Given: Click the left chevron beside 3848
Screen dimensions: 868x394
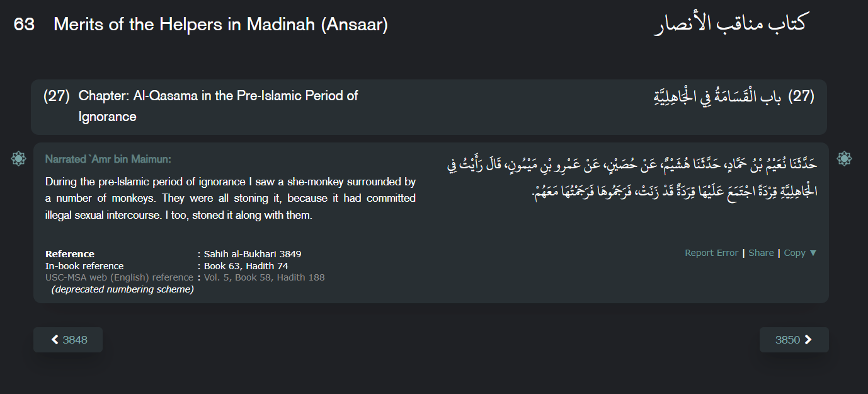Looking at the screenshot, I should (55, 340).
